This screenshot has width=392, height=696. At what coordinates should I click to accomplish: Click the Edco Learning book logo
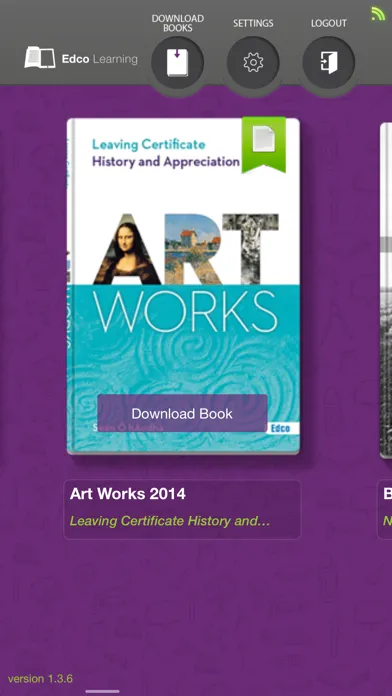pyautogui.click(x=40, y=58)
